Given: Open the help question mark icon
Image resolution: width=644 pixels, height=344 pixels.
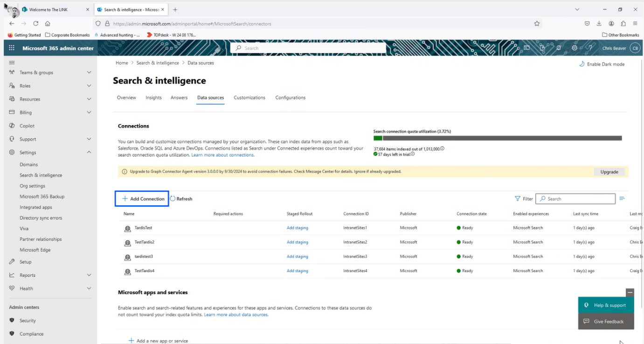Looking at the screenshot, I should tap(590, 48).
